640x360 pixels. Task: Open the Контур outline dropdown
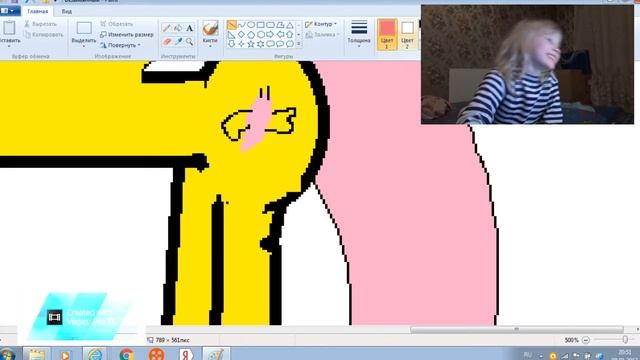(x=322, y=24)
